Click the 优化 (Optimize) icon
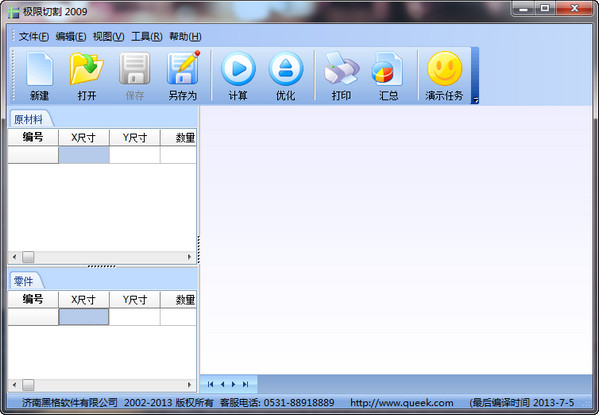 coord(286,76)
